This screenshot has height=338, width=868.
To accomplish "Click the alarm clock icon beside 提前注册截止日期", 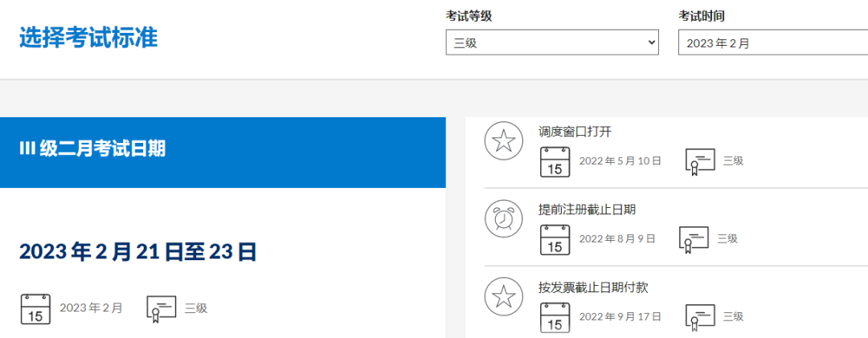I will [x=503, y=219].
